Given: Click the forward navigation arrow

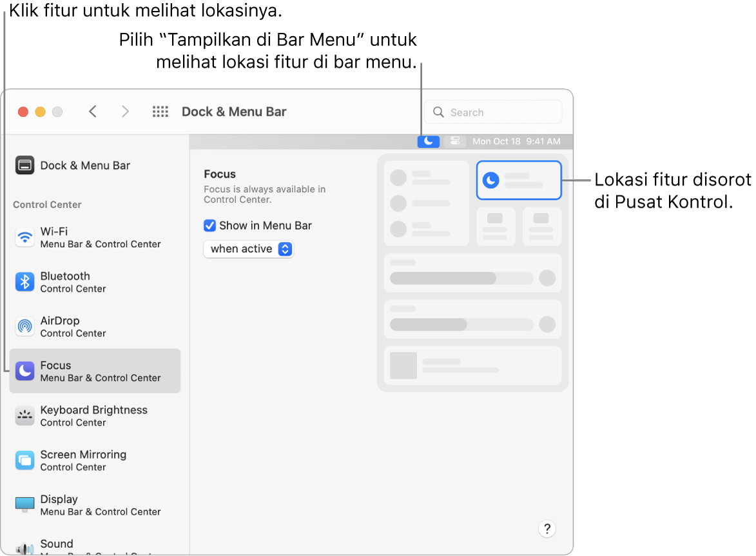Looking at the screenshot, I should pyautogui.click(x=125, y=111).
